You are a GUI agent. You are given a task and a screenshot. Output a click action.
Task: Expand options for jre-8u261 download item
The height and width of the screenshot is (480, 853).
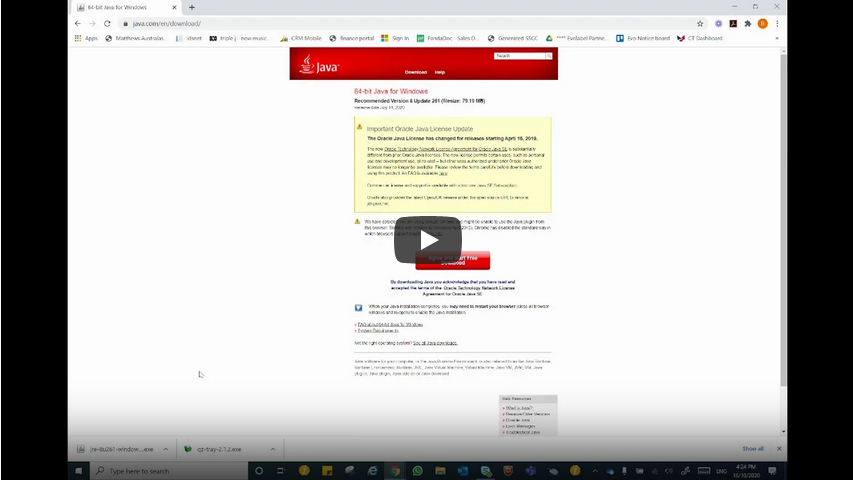click(165, 449)
